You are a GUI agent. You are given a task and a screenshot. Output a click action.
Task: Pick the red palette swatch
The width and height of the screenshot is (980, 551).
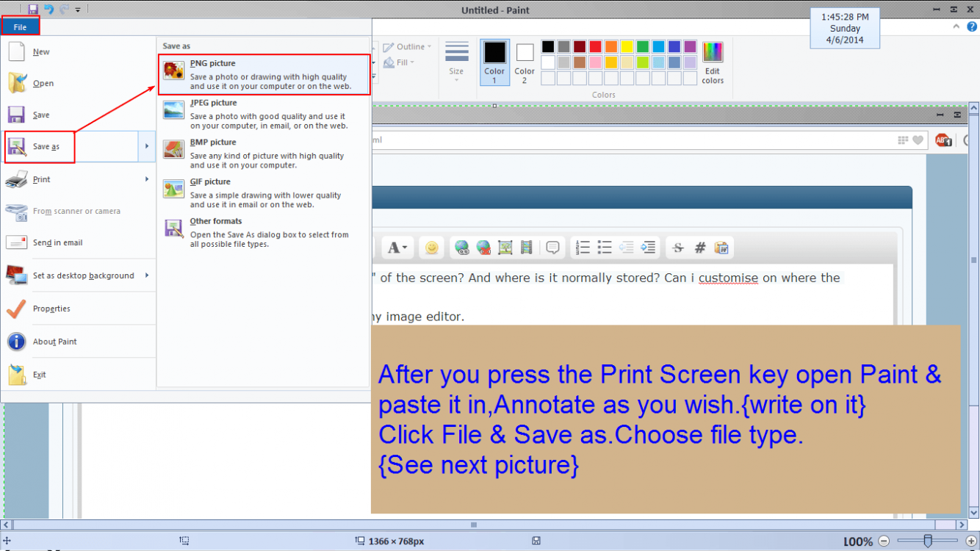596,47
